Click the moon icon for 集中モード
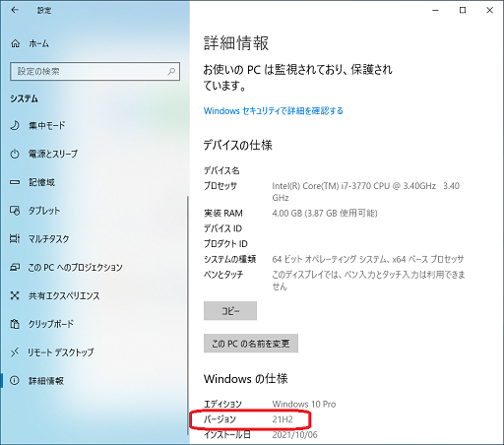Viewport: 504px width, 445px height. (15, 125)
